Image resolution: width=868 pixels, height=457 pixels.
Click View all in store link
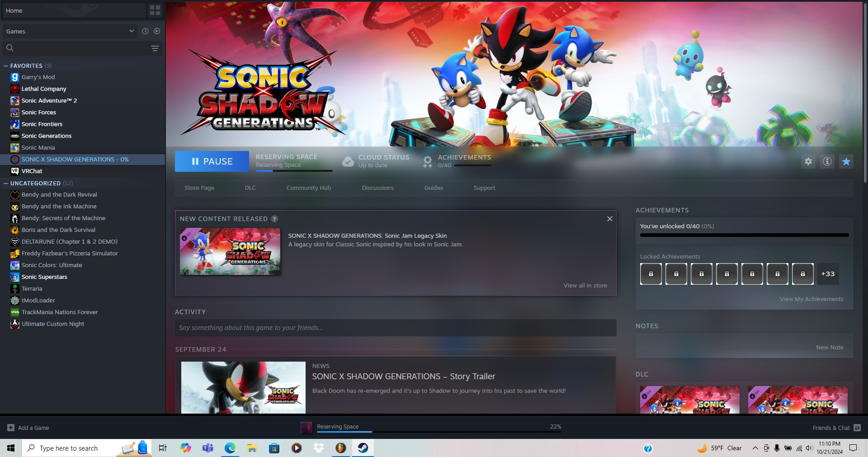[585, 286]
